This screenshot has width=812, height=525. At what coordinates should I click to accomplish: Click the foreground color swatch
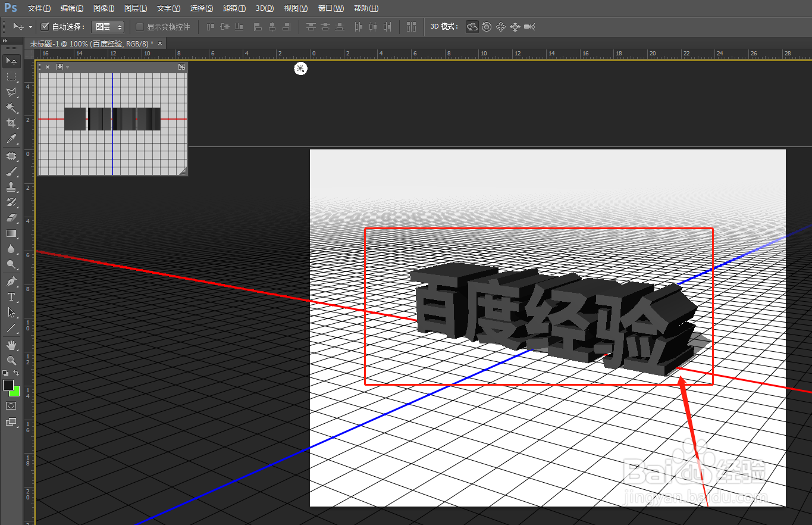[x=8, y=386]
